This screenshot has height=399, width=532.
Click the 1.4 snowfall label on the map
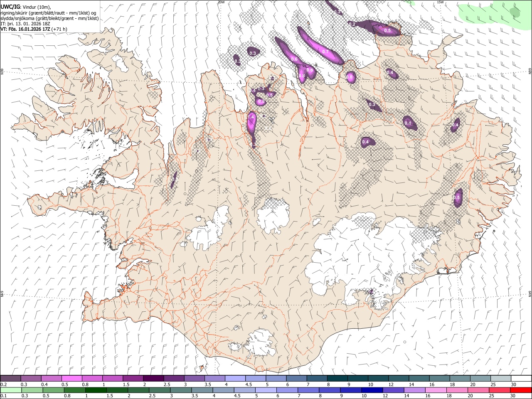(x=251, y=117)
